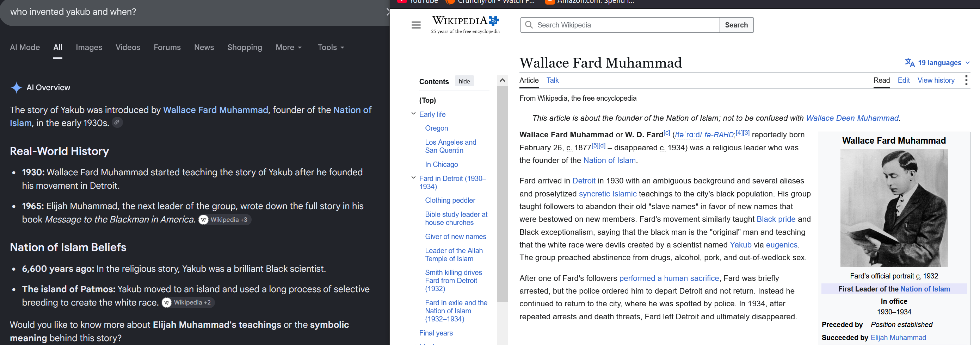Open the three-dot more options menu on Wikipedia
The width and height of the screenshot is (980, 345).
pyautogui.click(x=966, y=80)
